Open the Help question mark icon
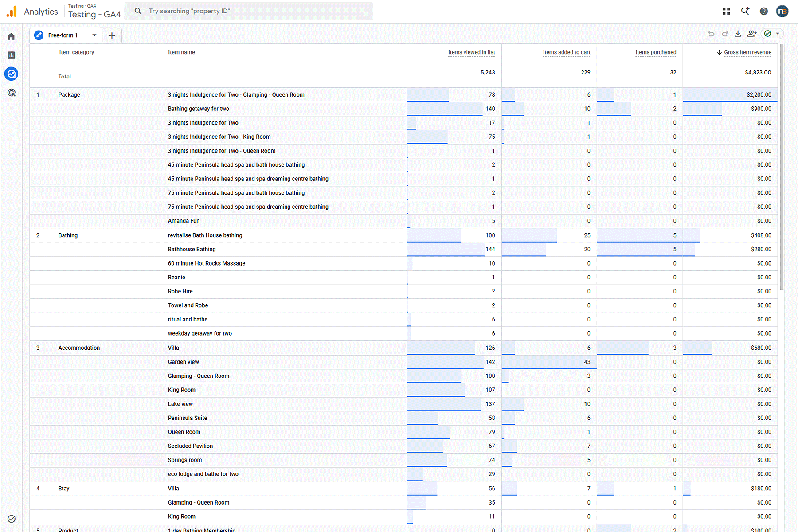This screenshot has width=798, height=532. 764,12
